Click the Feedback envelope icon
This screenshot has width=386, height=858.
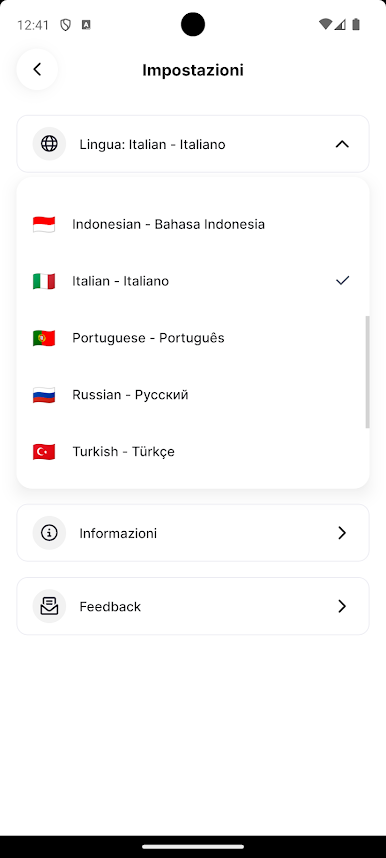(x=49, y=606)
